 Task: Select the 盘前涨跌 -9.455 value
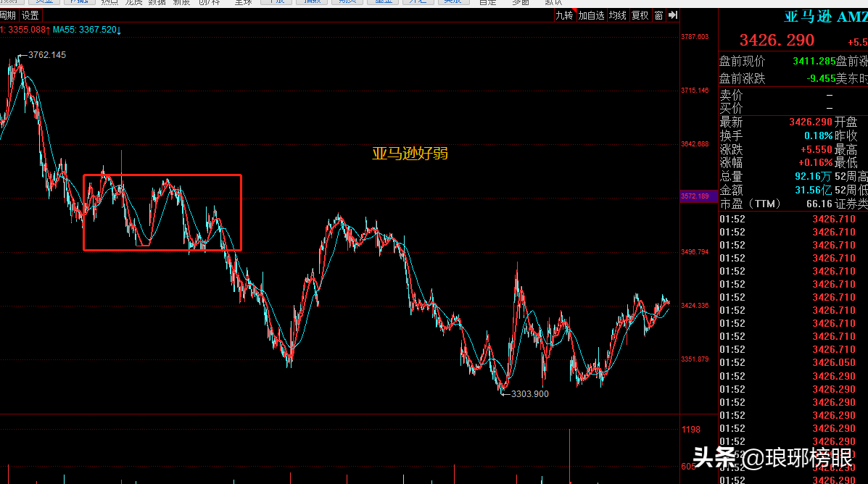tap(821, 78)
